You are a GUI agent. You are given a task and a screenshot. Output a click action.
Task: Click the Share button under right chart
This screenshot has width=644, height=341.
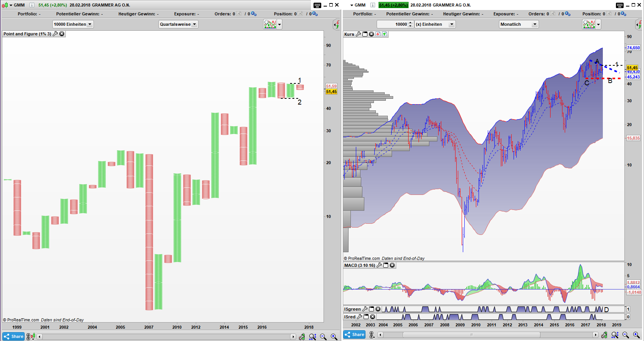click(354, 334)
